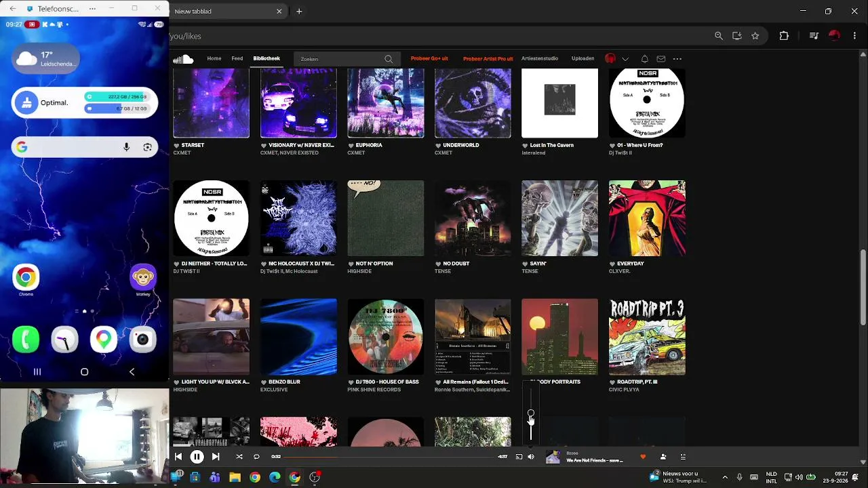Pause the currently playing track
This screenshot has width=868, height=488.
click(x=197, y=457)
